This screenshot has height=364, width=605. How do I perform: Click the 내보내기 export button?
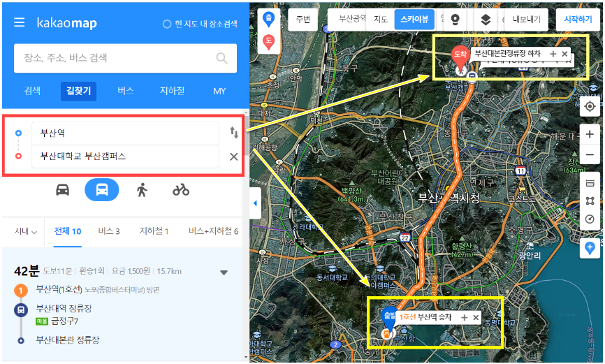tap(526, 20)
